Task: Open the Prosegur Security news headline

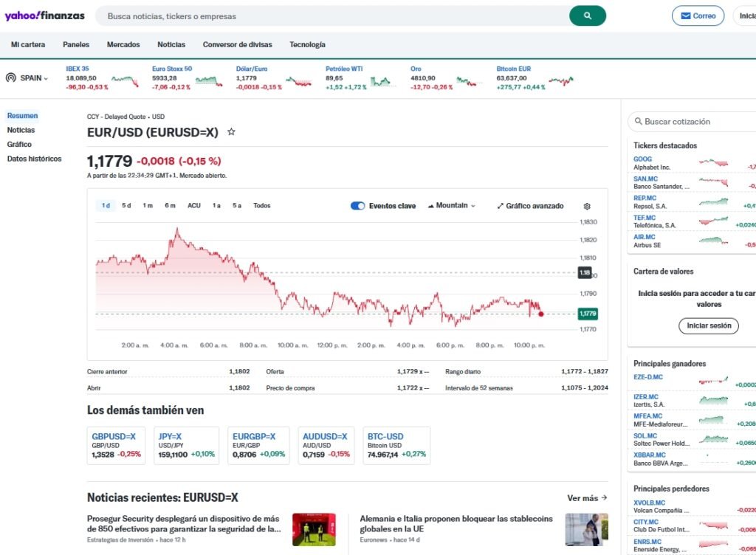Action: tap(184, 524)
